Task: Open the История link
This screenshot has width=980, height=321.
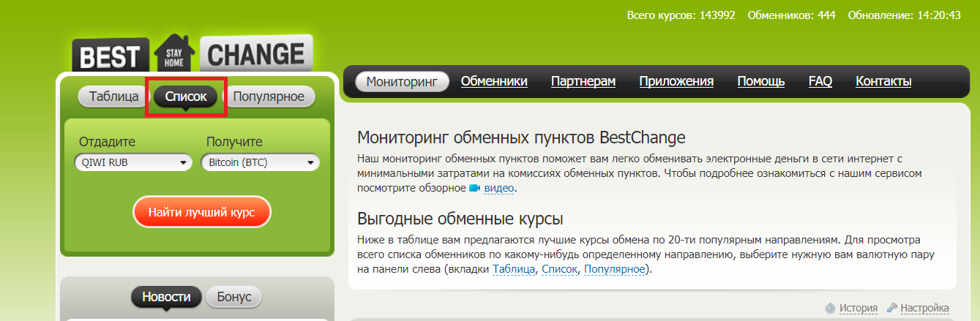Action: click(859, 308)
